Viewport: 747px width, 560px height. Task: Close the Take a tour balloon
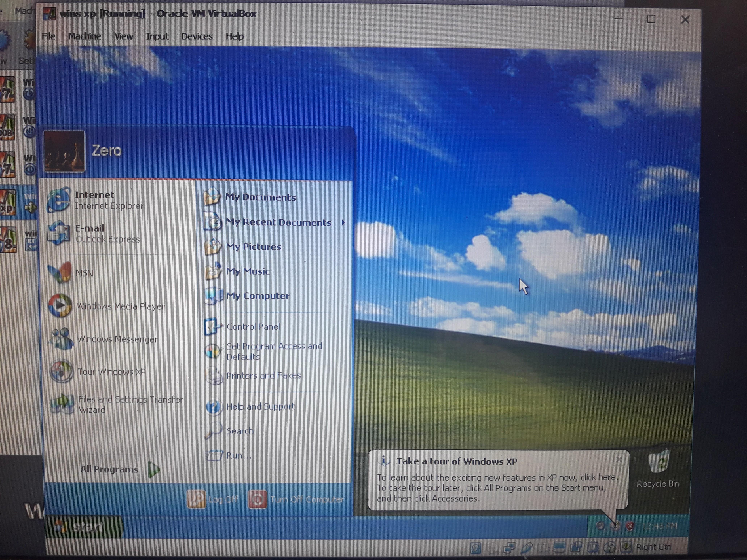(x=619, y=460)
